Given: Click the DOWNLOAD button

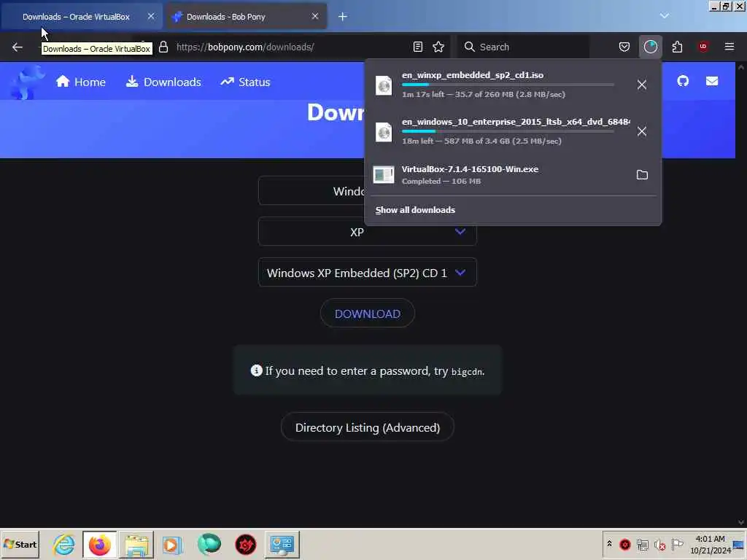Looking at the screenshot, I should click(x=368, y=314).
